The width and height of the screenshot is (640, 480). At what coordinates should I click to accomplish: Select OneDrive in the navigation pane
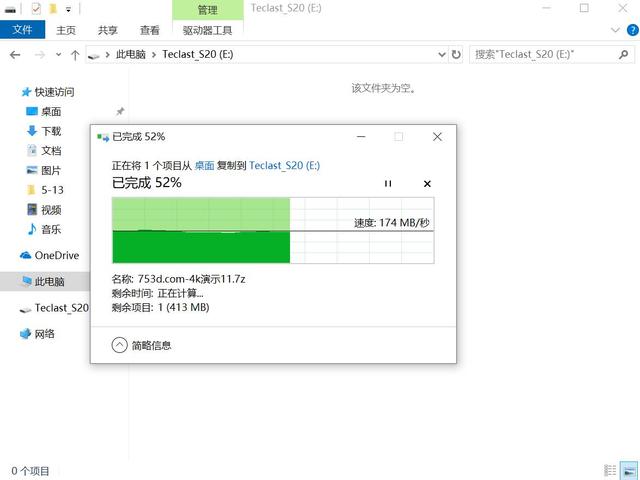(x=56, y=256)
